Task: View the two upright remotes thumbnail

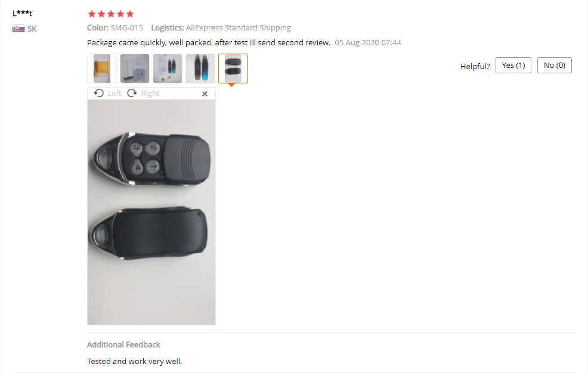Action: 200,68
